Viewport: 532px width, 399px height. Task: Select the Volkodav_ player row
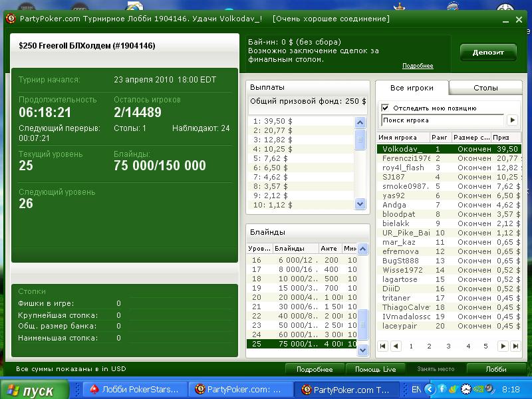pyautogui.click(x=449, y=149)
